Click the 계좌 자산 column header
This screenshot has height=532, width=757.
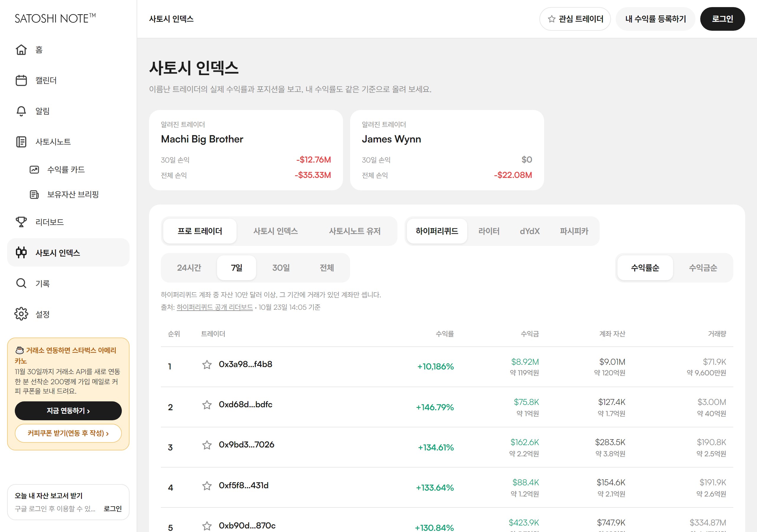(x=612, y=334)
